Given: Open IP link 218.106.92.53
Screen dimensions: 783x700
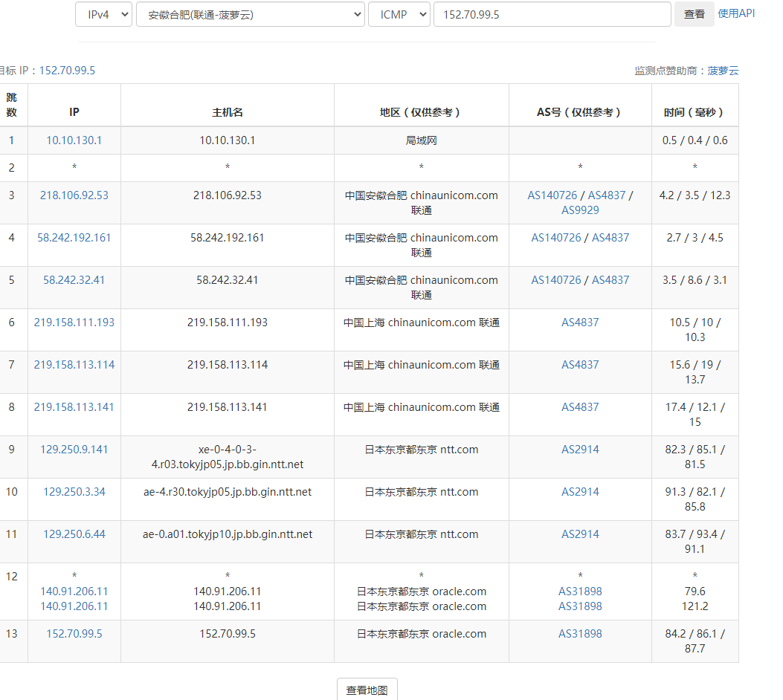Looking at the screenshot, I should [74, 195].
